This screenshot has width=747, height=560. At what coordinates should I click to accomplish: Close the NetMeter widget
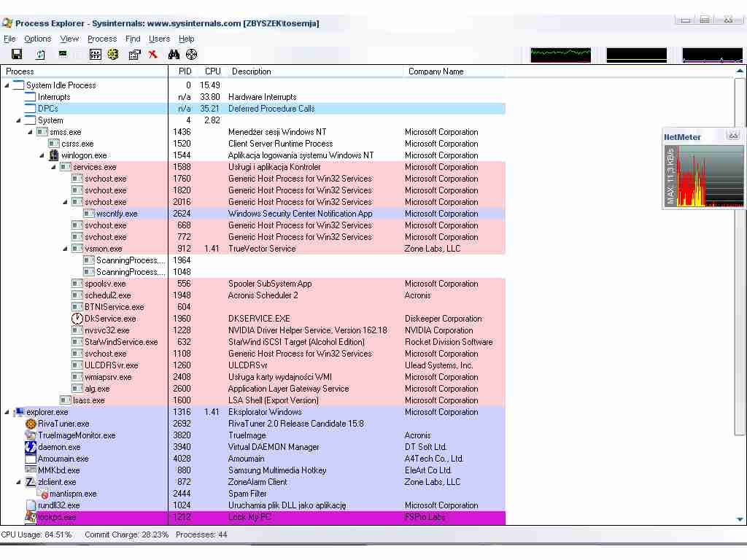[734, 136]
